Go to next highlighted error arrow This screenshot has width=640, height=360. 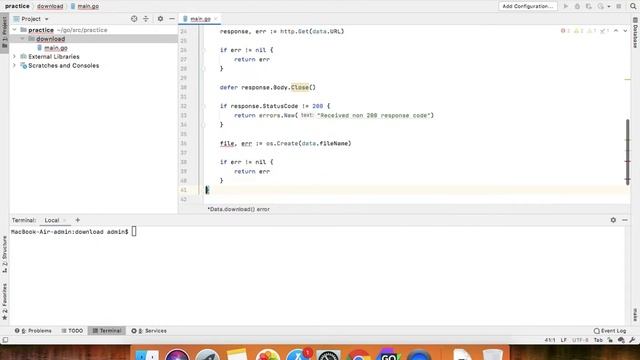coord(625,31)
